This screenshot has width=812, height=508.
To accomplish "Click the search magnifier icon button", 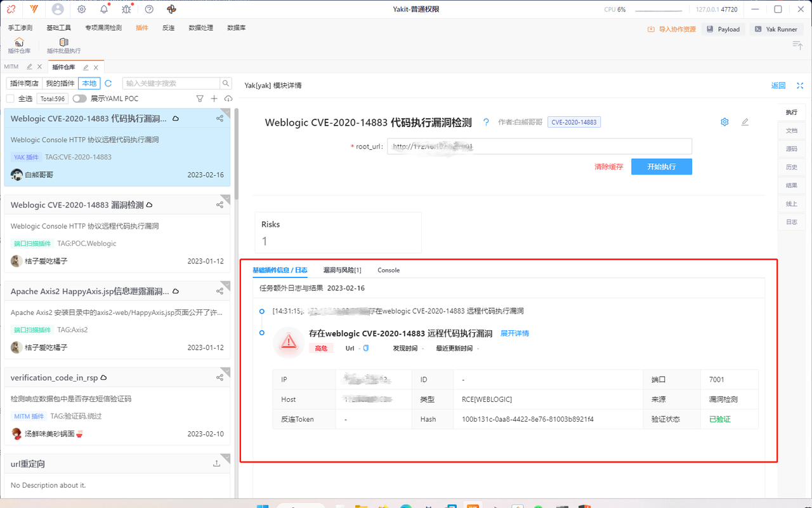I will tap(226, 83).
